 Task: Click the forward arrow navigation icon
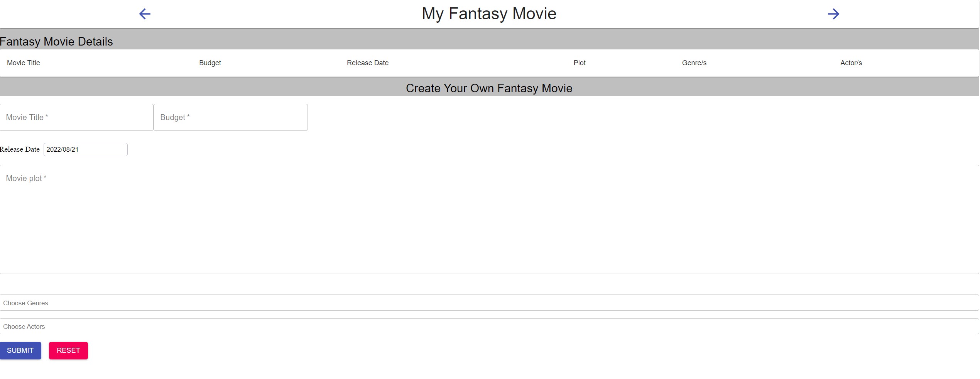pyautogui.click(x=833, y=14)
